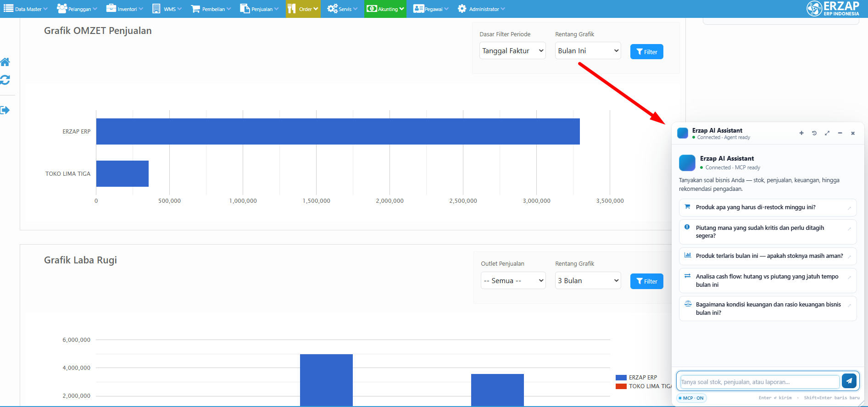Click the Grafik Laba Rugi heading

pos(80,260)
